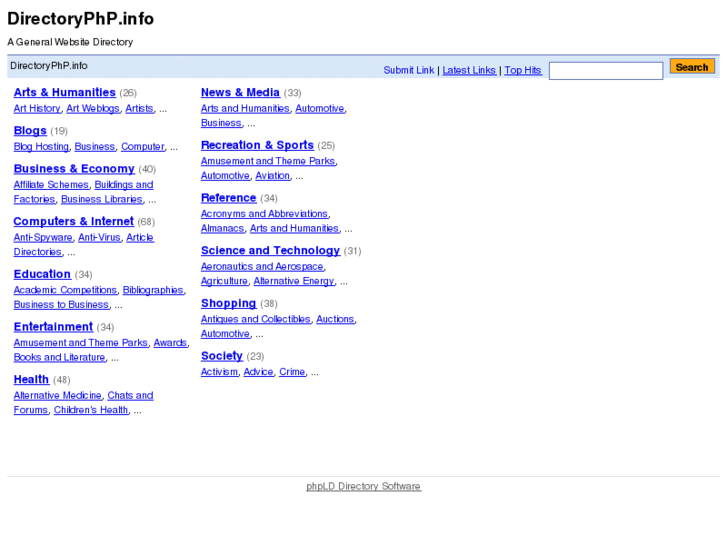This screenshot has height=545, width=727.
Task: Open Automotive under Shopping
Action: 225,334
